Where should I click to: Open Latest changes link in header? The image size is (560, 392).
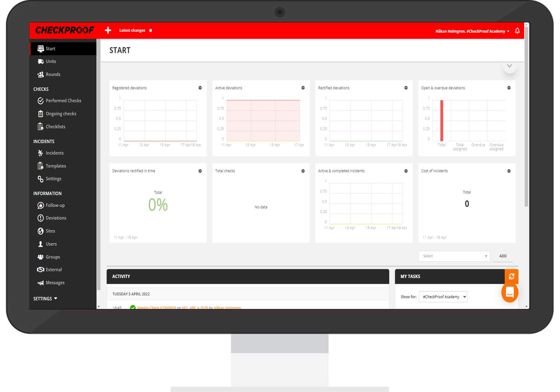pos(132,30)
